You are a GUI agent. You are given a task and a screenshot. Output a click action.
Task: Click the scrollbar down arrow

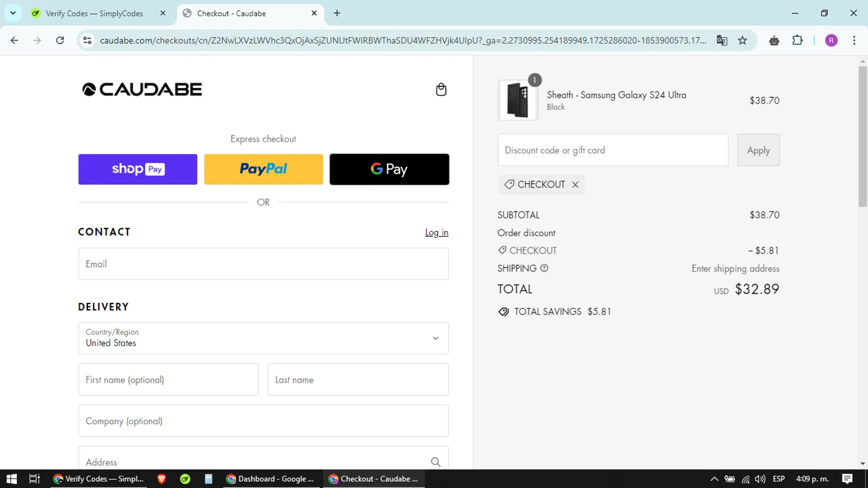coord(863,464)
